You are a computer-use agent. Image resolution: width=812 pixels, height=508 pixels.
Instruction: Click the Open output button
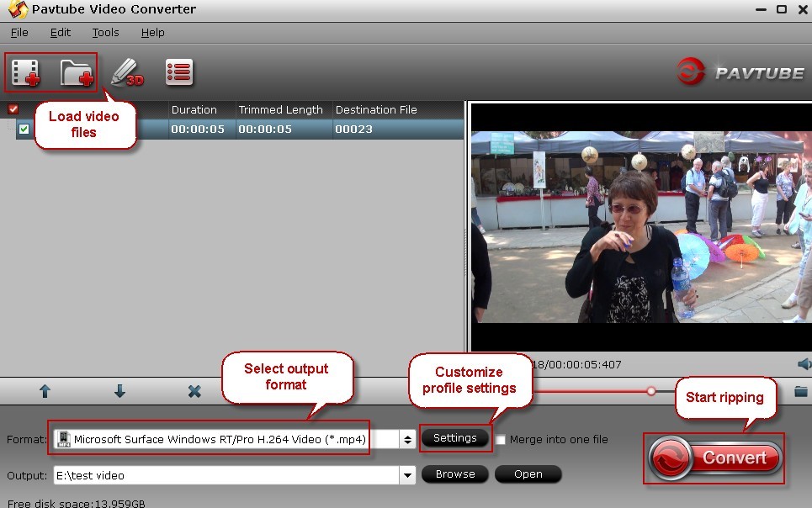(x=528, y=474)
